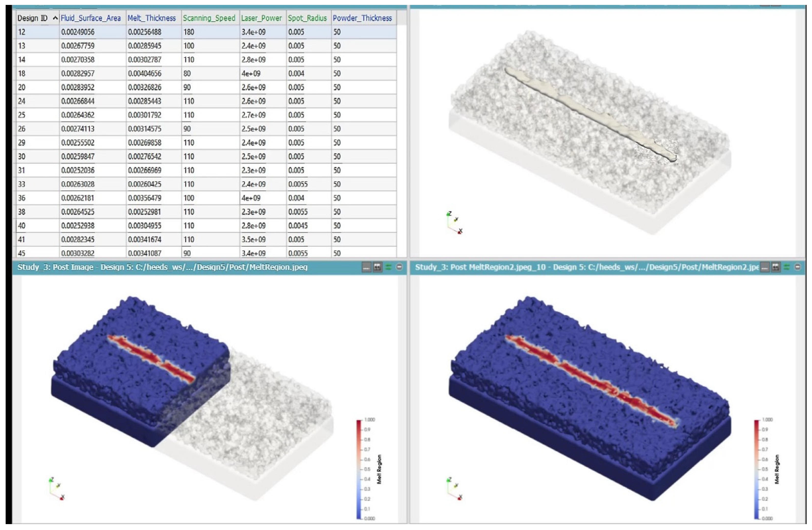812x530 pixels.
Task: Click Scanning_Speed column header
Action: (x=209, y=18)
